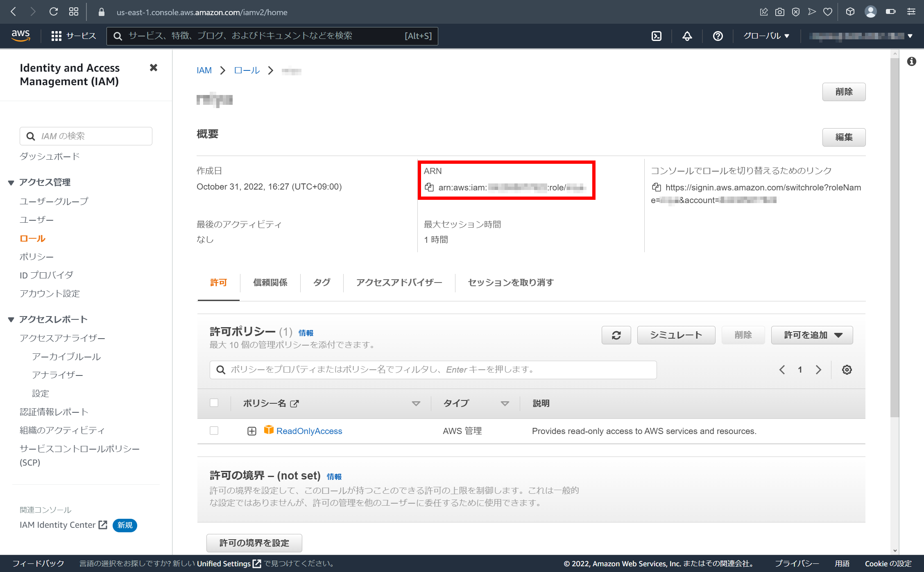
Task: Click the browser snapshot camera icon
Action: [780, 12]
